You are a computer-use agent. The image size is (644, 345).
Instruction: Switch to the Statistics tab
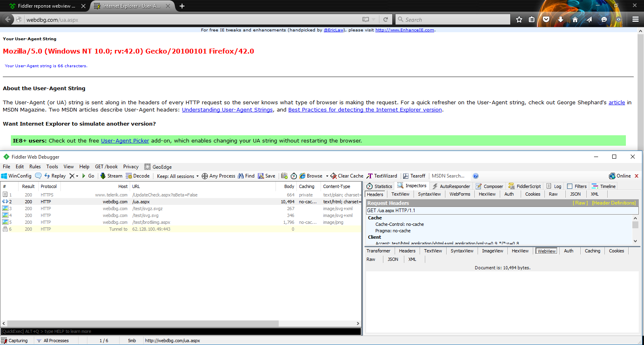pyautogui.click(x=379, y=186)
